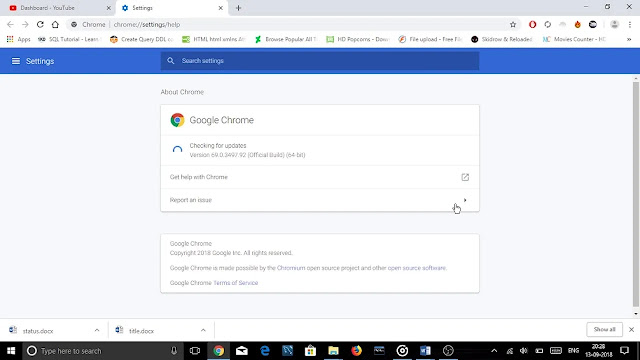
Task: Click the page vertical scrollbar
Action: click(636, 194)
